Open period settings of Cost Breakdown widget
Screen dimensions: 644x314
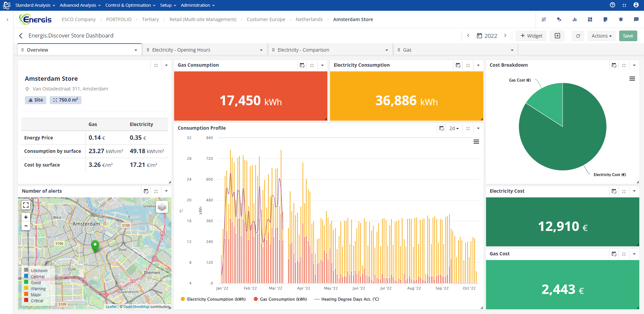coord(614,65)
